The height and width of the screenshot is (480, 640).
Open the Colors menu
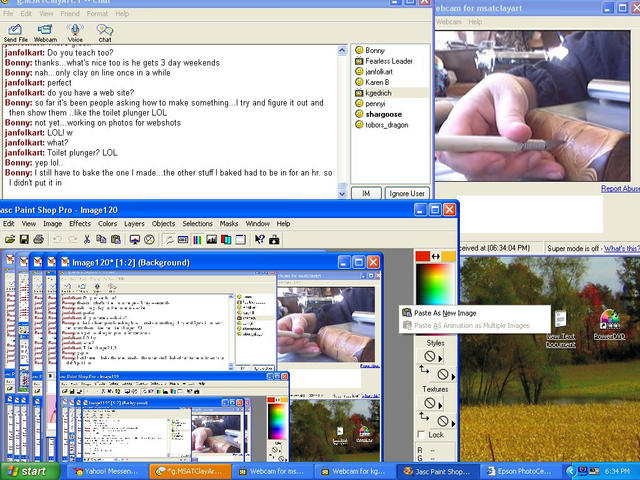click(107, 224)
